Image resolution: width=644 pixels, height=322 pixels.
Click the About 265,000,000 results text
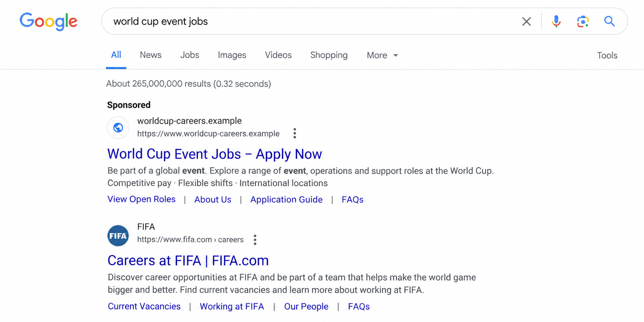[188, 84]
